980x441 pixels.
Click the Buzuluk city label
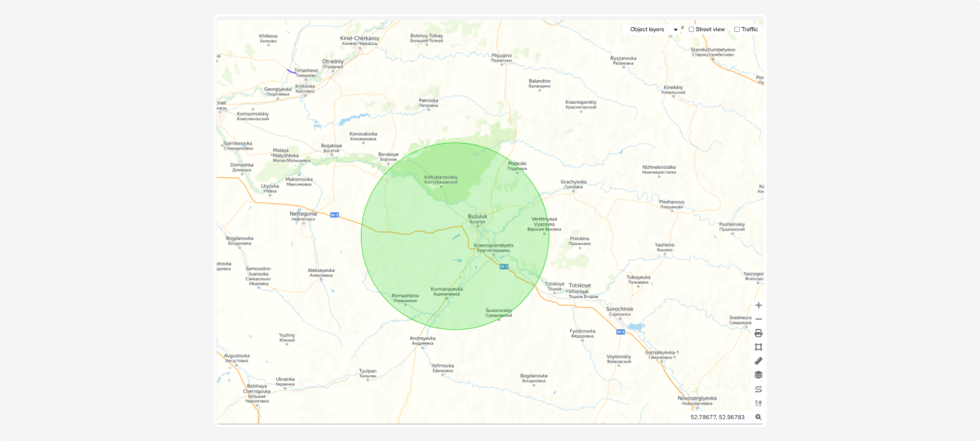(477, 216)
